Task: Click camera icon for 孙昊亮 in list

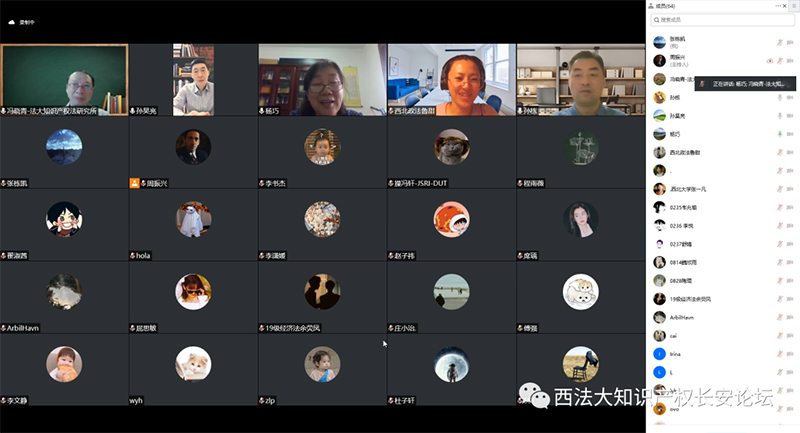Action: click(791, 116)
